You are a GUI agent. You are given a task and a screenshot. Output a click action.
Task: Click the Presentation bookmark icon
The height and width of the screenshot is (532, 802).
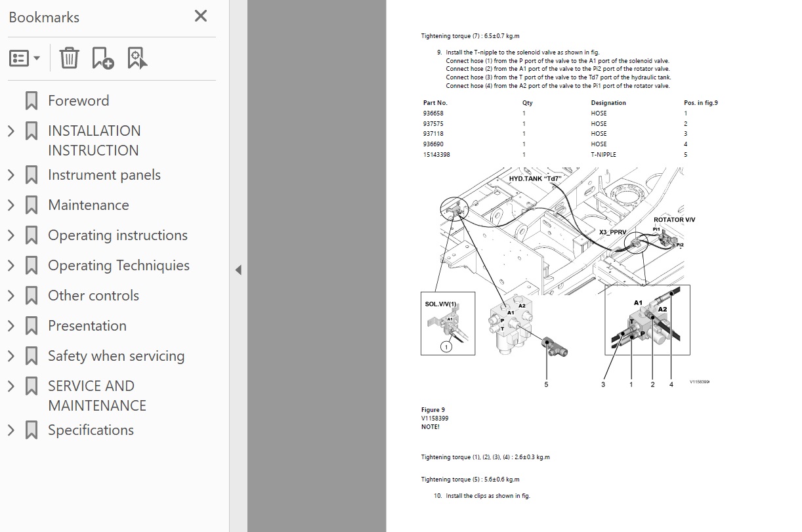(31, 326)
